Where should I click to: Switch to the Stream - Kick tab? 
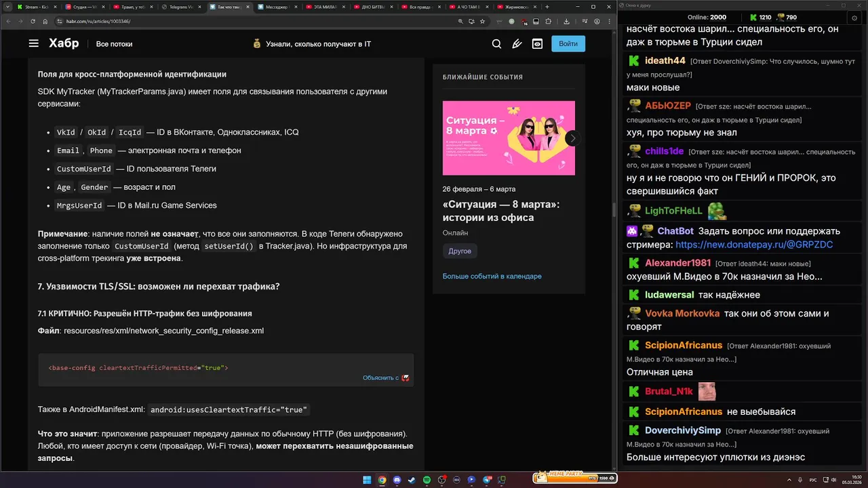click(x=37, y=7)
